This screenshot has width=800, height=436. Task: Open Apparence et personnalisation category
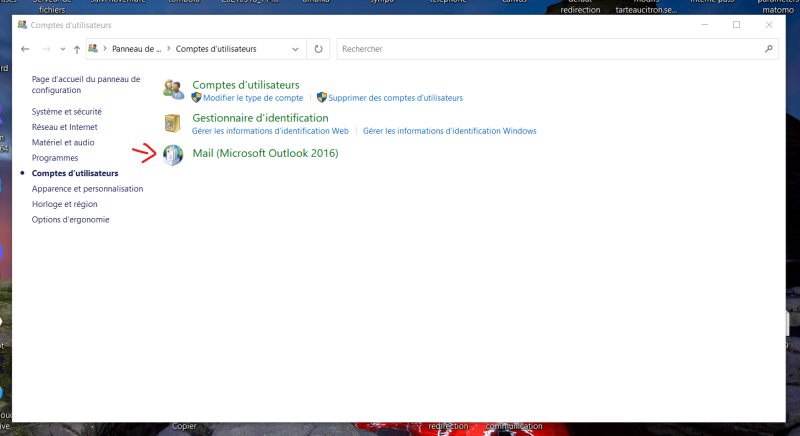(x=87, y=189)
